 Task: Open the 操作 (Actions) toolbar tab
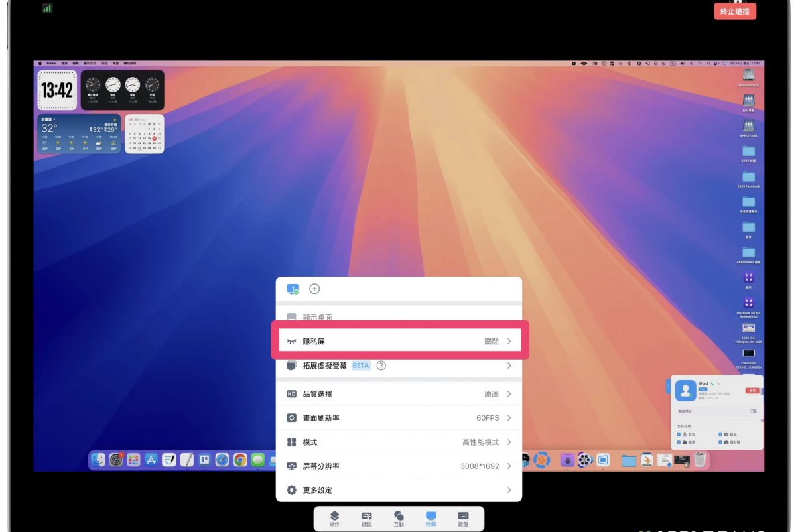point(335,518)
